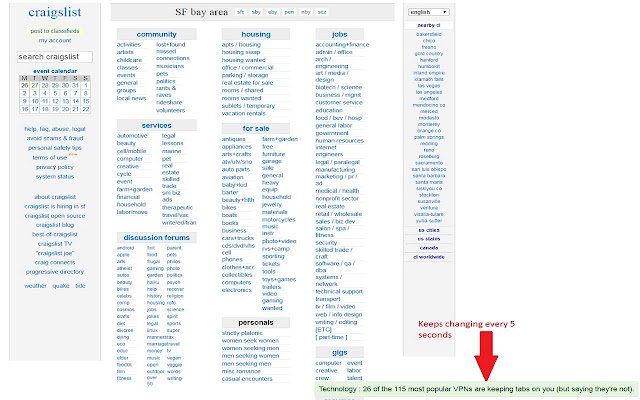Open activities under community

[x=129, y=44]
